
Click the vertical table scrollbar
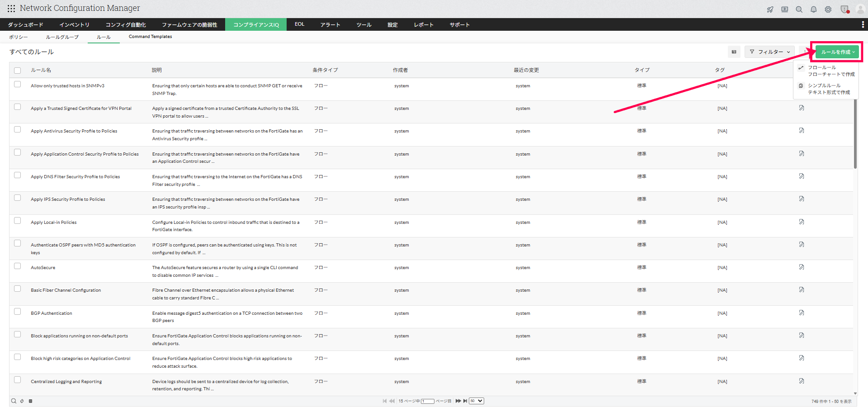click(855, 133)
